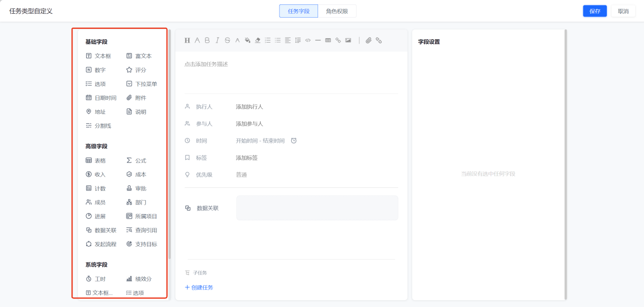
Task: Click the eraser clear-format icon
Action: click(257, 40)
